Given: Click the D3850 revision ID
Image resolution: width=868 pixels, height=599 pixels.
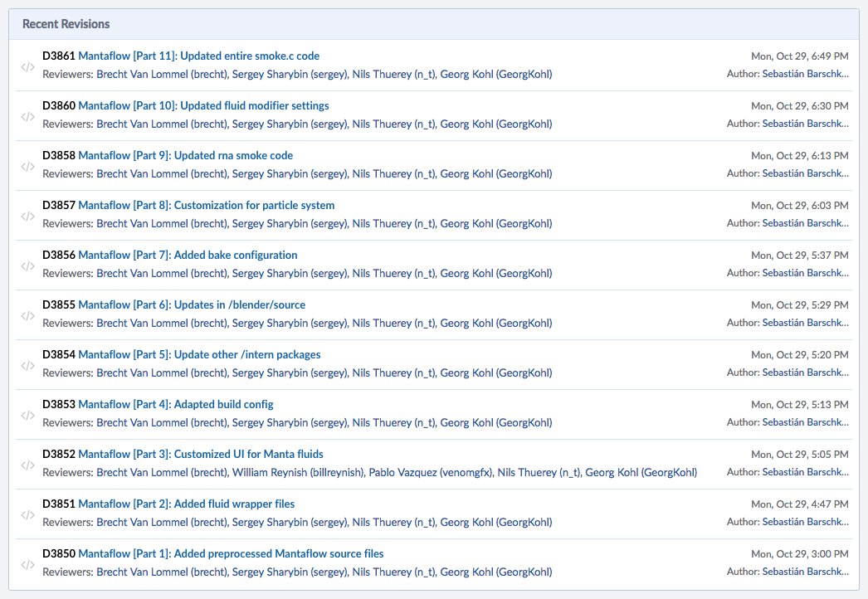Looking at the screenshot, I should pos(59,554).
